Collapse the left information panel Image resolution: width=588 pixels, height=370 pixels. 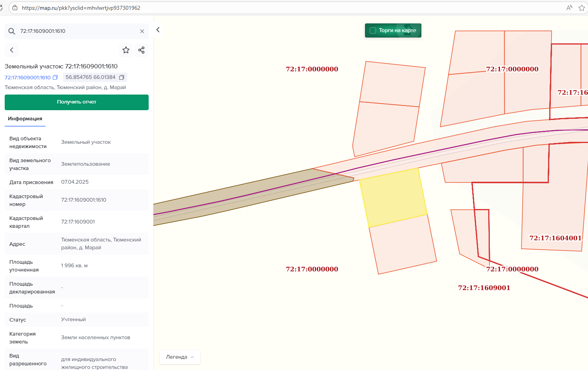158,30
